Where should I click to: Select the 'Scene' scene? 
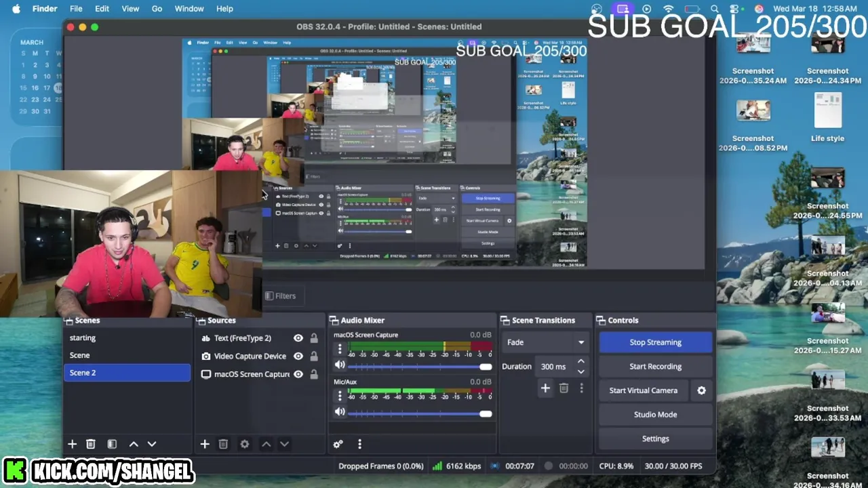coord(127,355)
